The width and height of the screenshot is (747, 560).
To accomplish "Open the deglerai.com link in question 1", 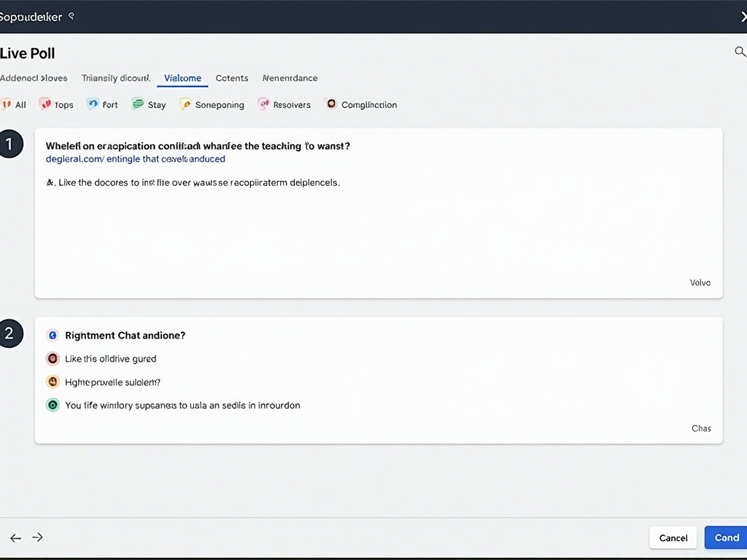I will (135, 159).
